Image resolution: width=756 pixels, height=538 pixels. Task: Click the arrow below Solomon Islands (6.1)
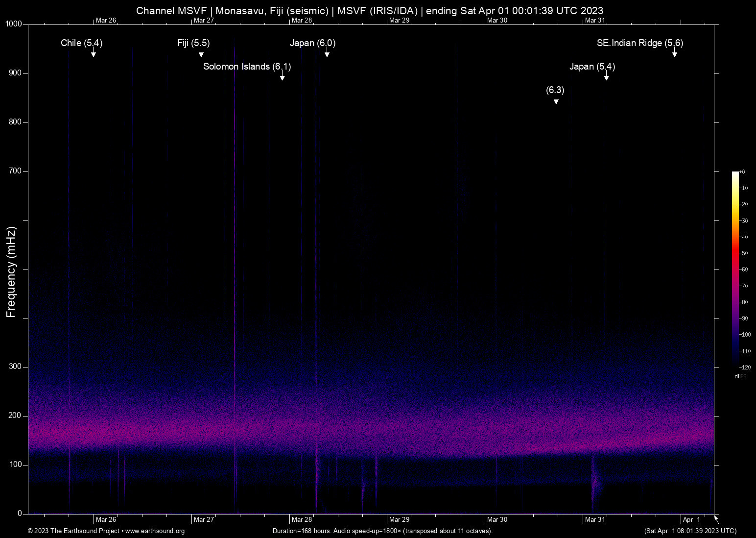tap(282, 76)
